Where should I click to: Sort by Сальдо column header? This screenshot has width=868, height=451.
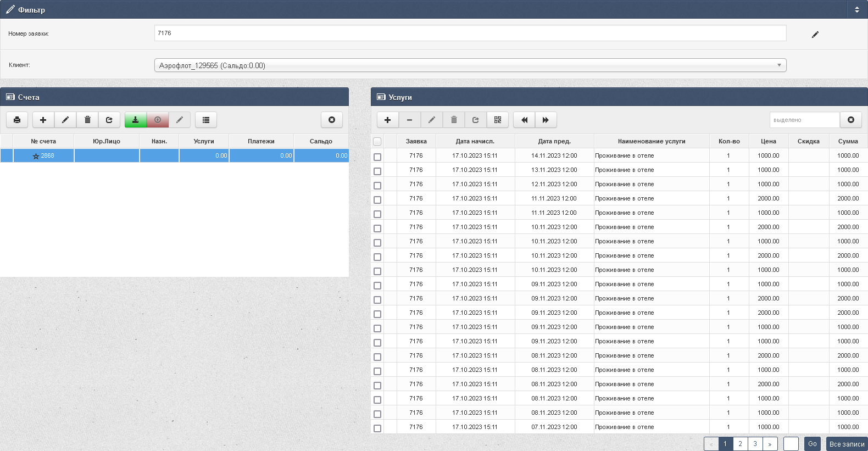click(x=321, y=141)
